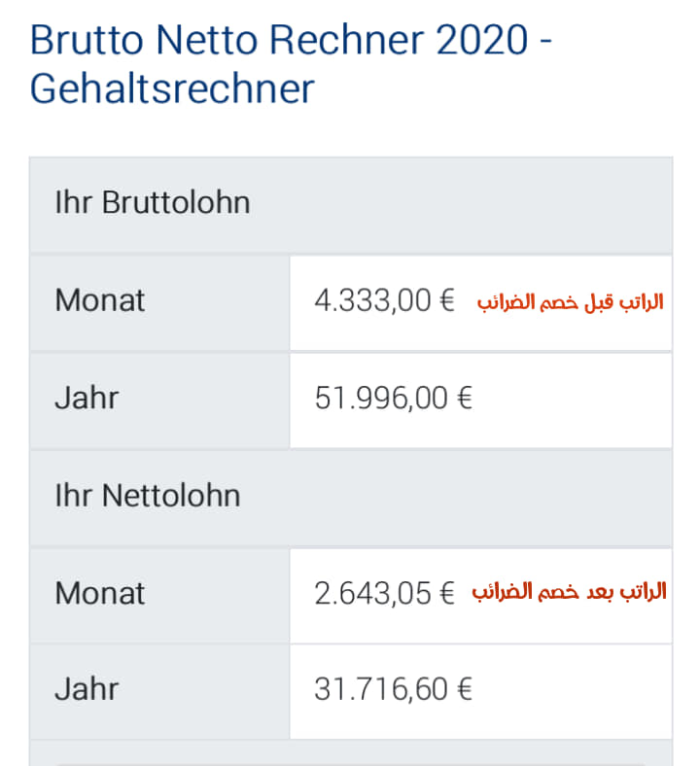Click the red Arabic note beside 4.333,00 €
Image resolution: width=700 pixels, height=766 pixels.
[571, 302]
